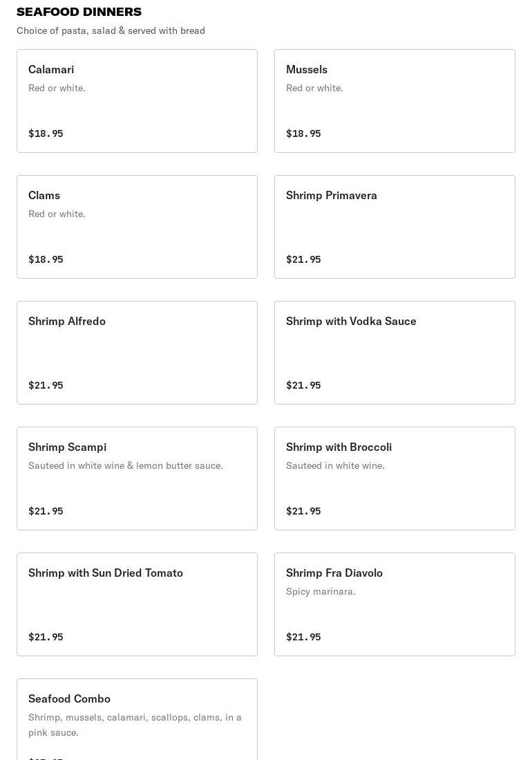The height and width of the screenshot is (760, 532).
Task: Choose Shrimp with Sun Dried Tomato
Action: [x=137, y=604]
